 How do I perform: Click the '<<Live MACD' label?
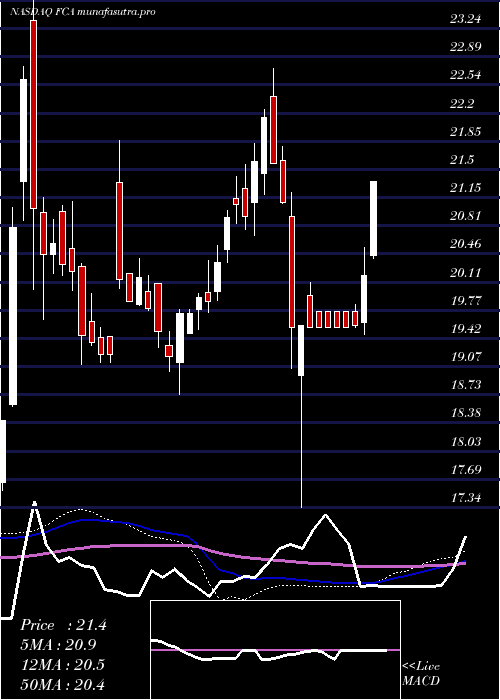(421, 674)
